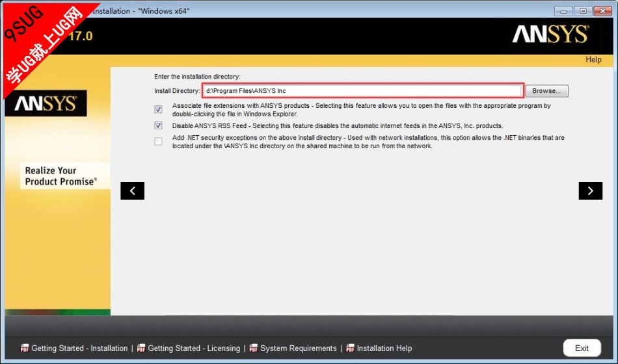618x364 pixels.
Task: Click the Install Directory path field
Action: (x=362, y=90)
